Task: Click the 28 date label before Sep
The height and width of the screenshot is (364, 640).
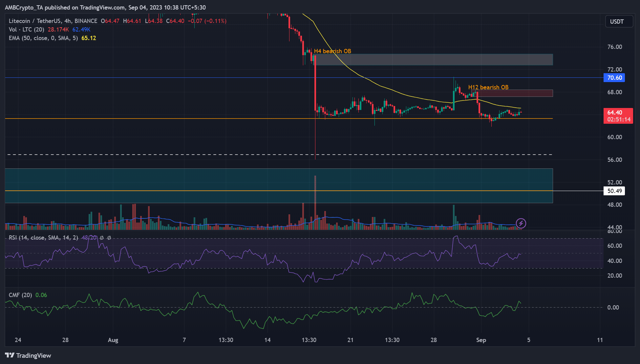Action: 434,340
